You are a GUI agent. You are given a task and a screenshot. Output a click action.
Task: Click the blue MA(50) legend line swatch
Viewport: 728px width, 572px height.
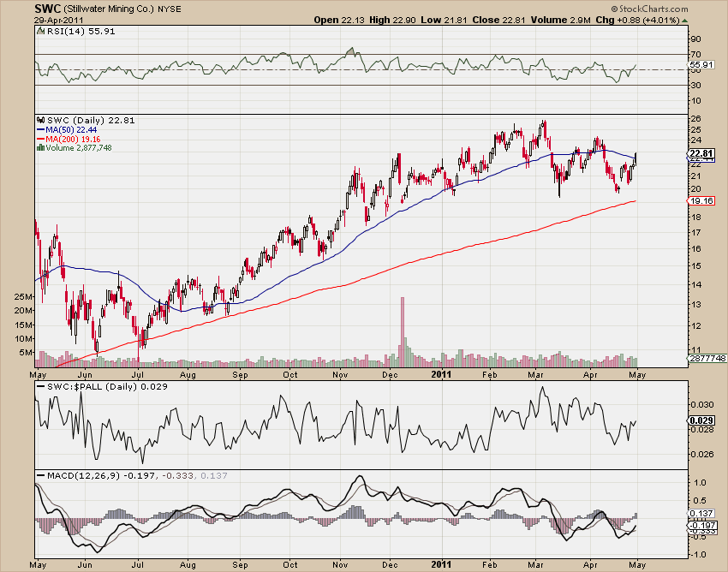coord(40,130)
